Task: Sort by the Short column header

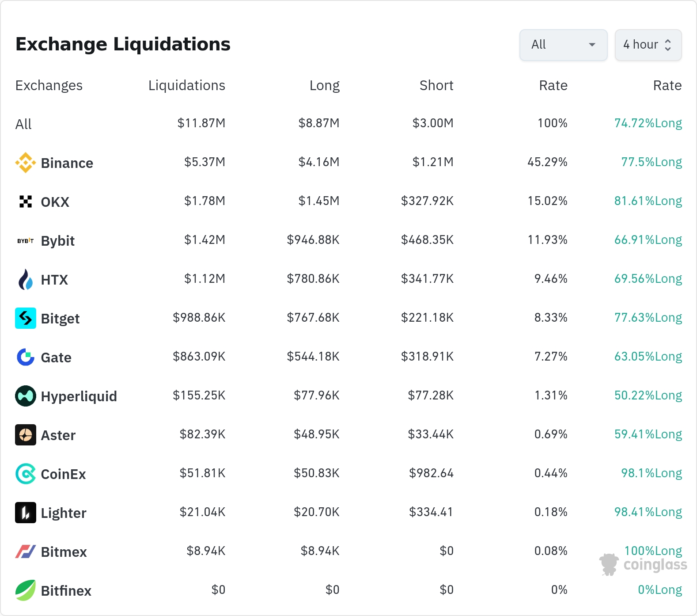Action: 436,85
